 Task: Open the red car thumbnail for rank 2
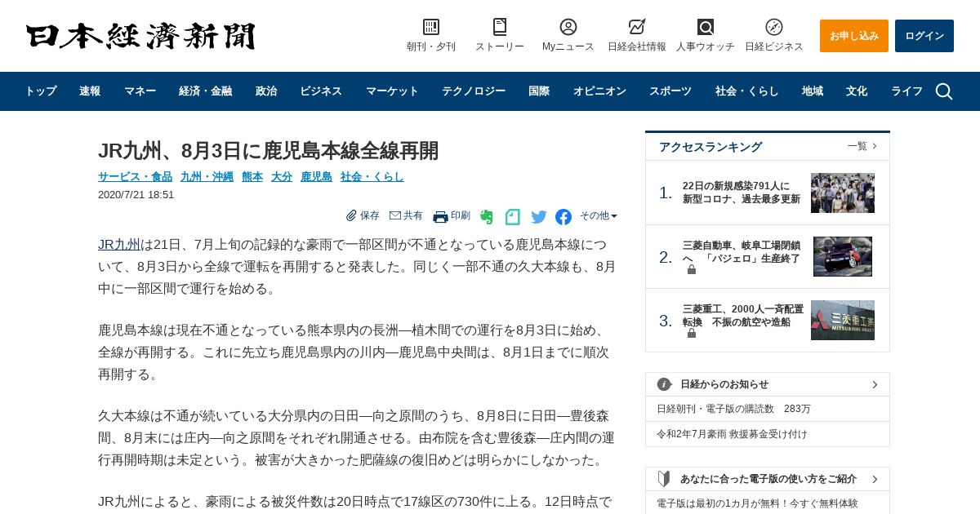(843, 257)
